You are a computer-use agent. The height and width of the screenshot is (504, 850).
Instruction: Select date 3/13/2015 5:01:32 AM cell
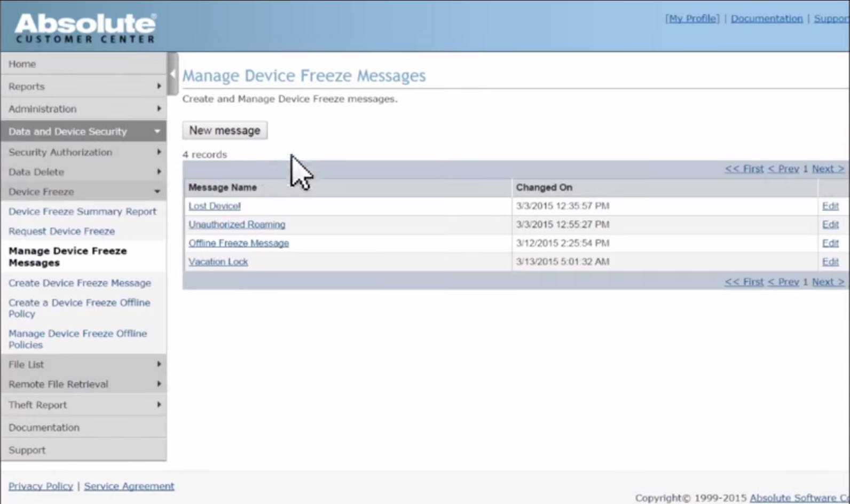pos(563,262)
